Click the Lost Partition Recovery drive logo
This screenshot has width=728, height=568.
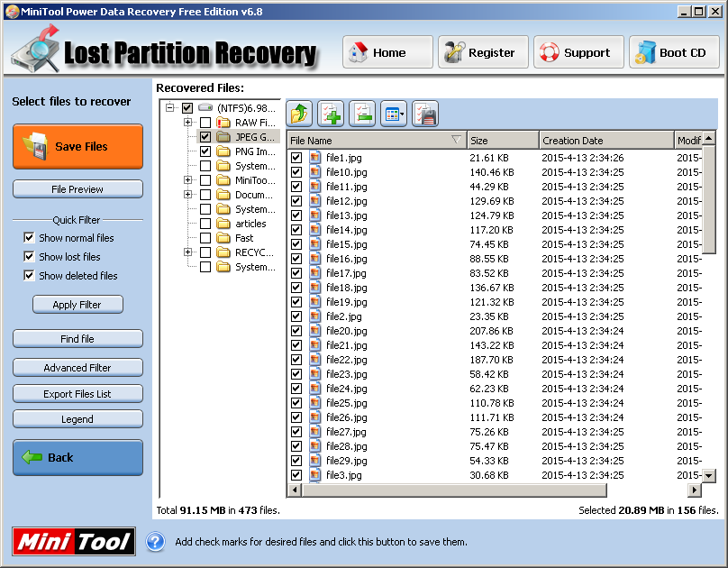36,49
